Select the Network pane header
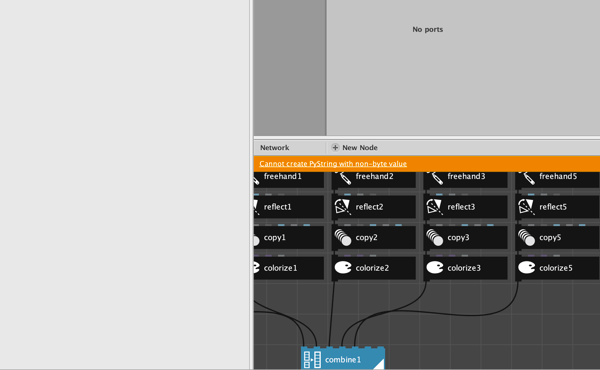This screenshot has width=600, height=370. click(x=275, y=147)
